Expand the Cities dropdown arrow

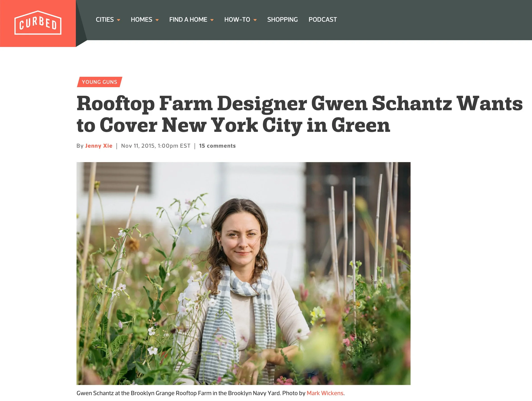[x=118, y=20]
